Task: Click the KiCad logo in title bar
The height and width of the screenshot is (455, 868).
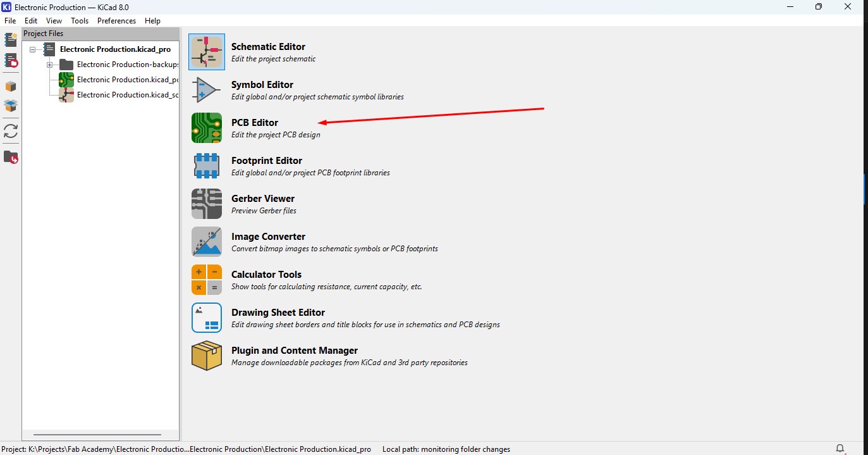Action: (x=7, y=7)
